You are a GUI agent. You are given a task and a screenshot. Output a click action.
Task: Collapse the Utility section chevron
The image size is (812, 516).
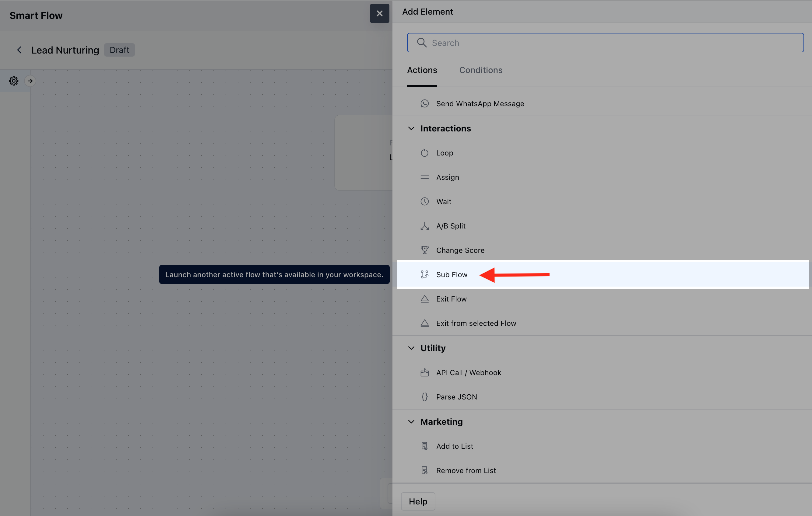[411, 348]
